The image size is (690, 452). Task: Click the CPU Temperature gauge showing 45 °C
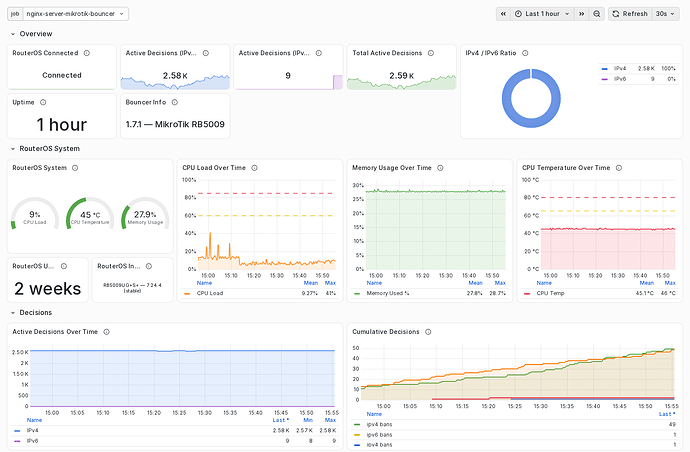[90, 214]
